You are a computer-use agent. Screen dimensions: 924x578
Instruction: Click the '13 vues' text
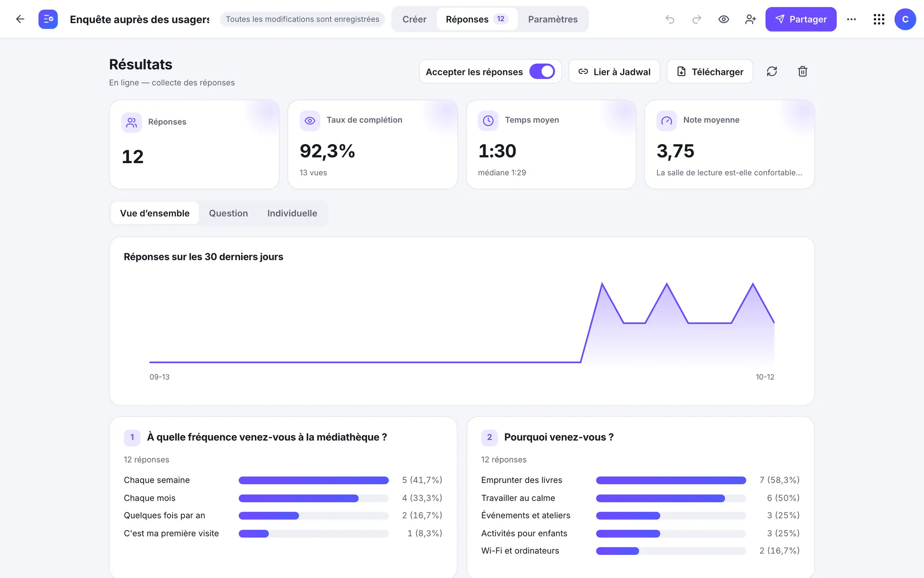coord(313,172)
